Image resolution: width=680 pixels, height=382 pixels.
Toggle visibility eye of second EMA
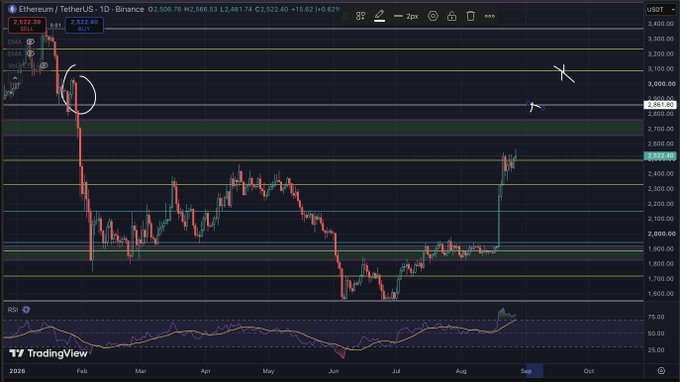[30, 53]
